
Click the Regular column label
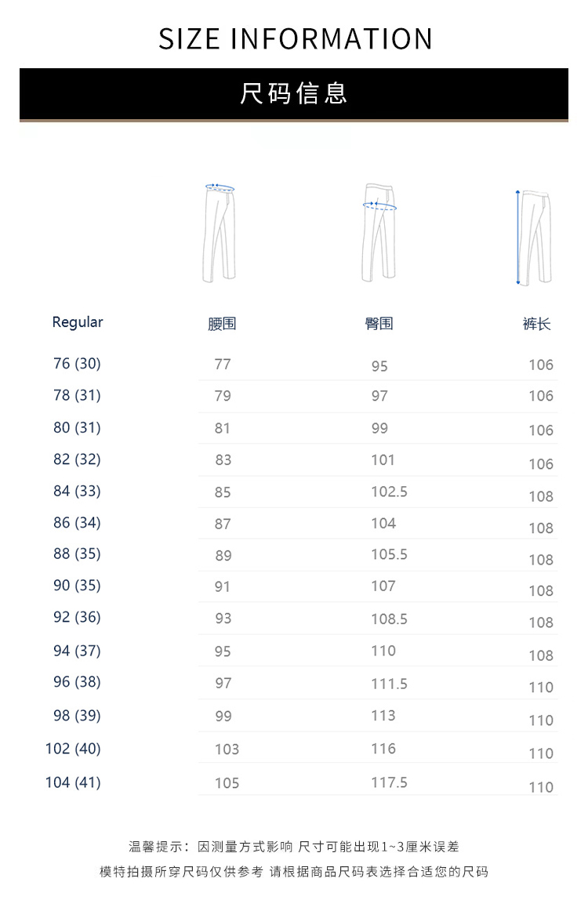click(78, 322)
